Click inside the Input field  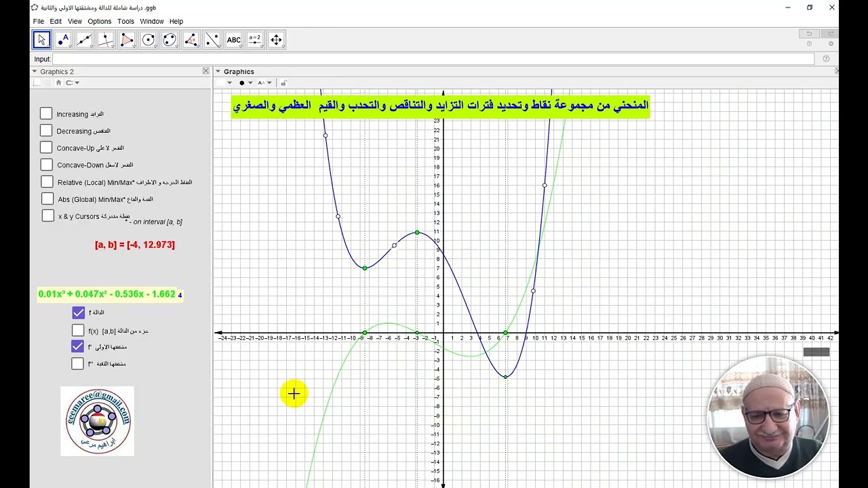pyautogui.click(x=433, y=59)
